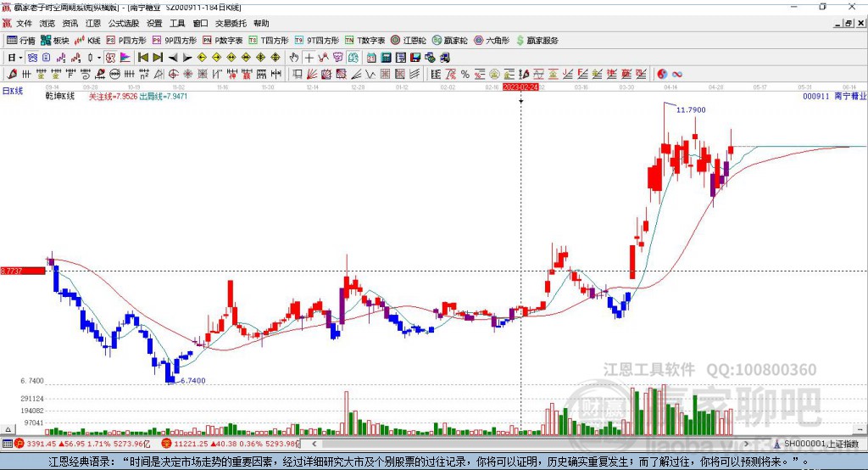Click the 深 index 11221.25 status
868x470 pixels.
[x=231, y=444]
